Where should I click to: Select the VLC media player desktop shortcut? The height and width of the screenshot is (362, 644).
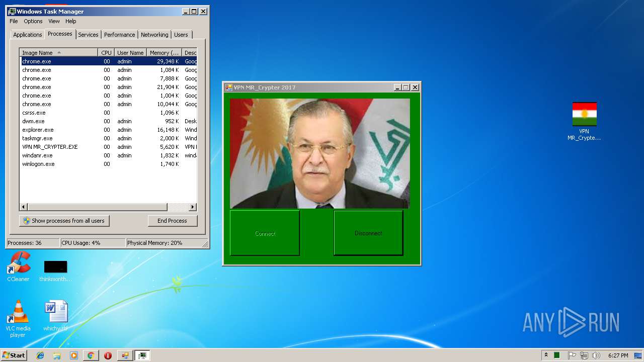click(x=18, y=318)
